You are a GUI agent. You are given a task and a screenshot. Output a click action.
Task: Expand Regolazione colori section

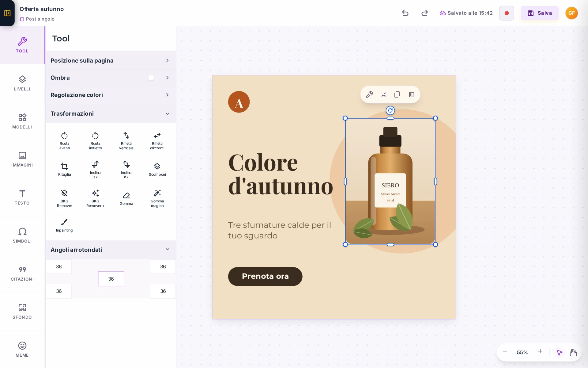[x=111, y=95]
